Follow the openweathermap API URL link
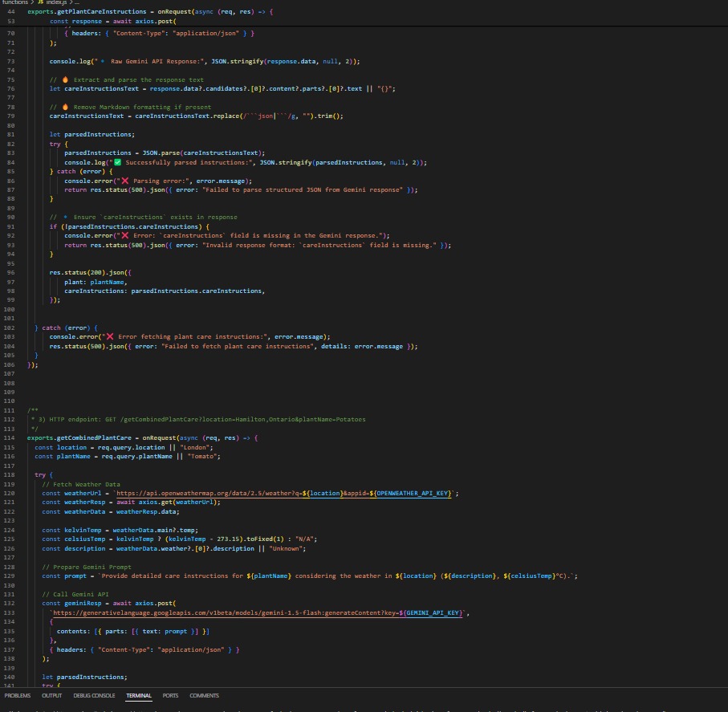The image size is (728, 712). coord(283,493)
